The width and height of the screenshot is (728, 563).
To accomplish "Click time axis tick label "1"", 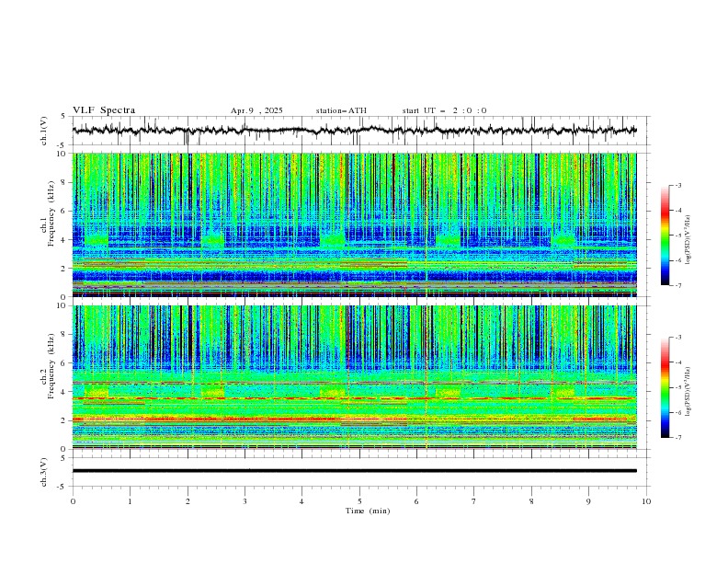I will pos(130,501).
